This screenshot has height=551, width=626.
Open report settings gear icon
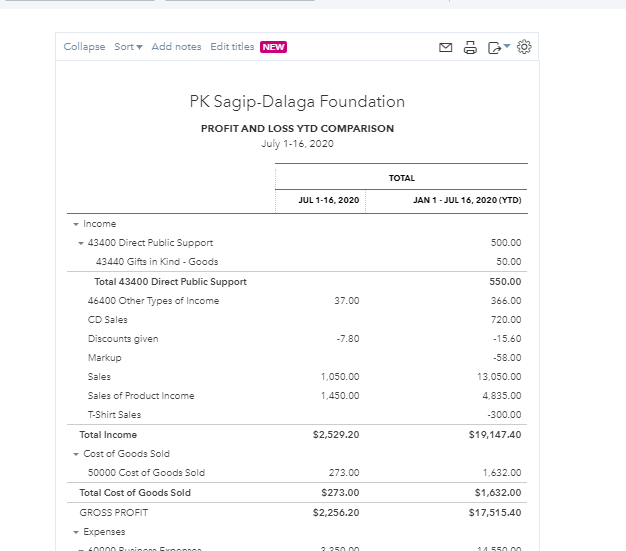click(x=524, y=47)
